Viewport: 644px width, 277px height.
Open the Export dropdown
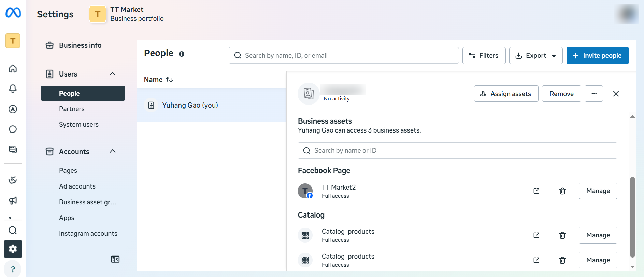536,56
